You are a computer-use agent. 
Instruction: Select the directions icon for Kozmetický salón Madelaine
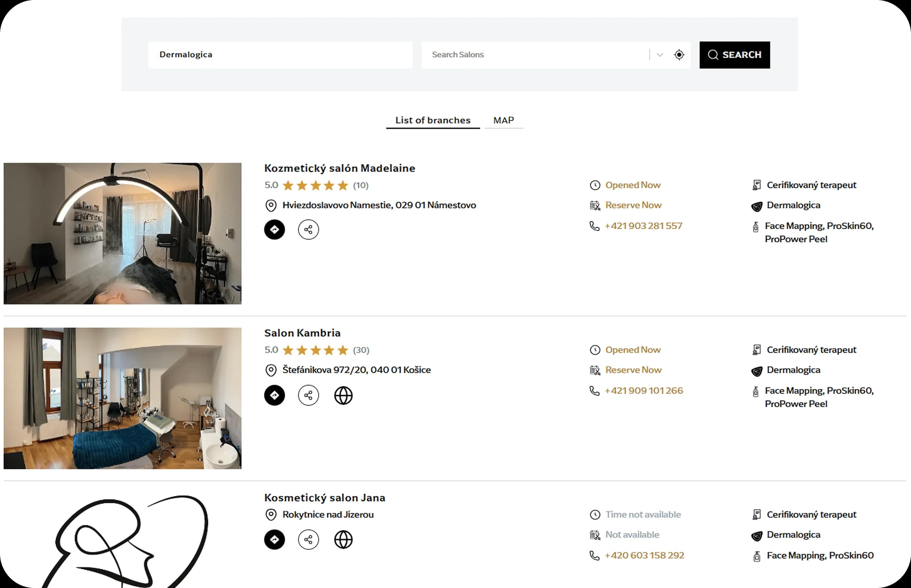pos(274,229)
